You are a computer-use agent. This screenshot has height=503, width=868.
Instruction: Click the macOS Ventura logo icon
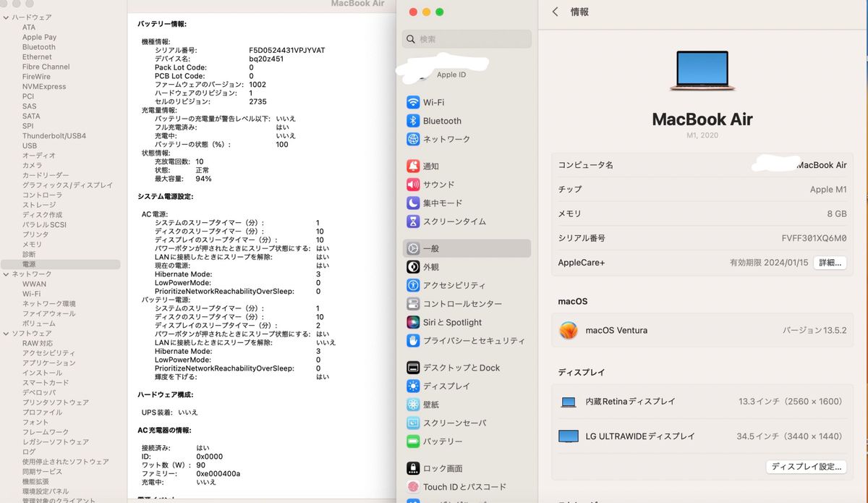(569, 331)
